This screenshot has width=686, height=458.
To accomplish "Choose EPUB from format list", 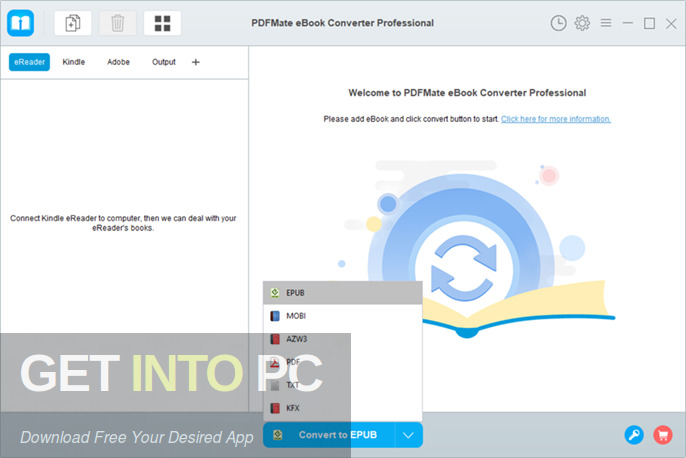I will (x=343, y=293).
